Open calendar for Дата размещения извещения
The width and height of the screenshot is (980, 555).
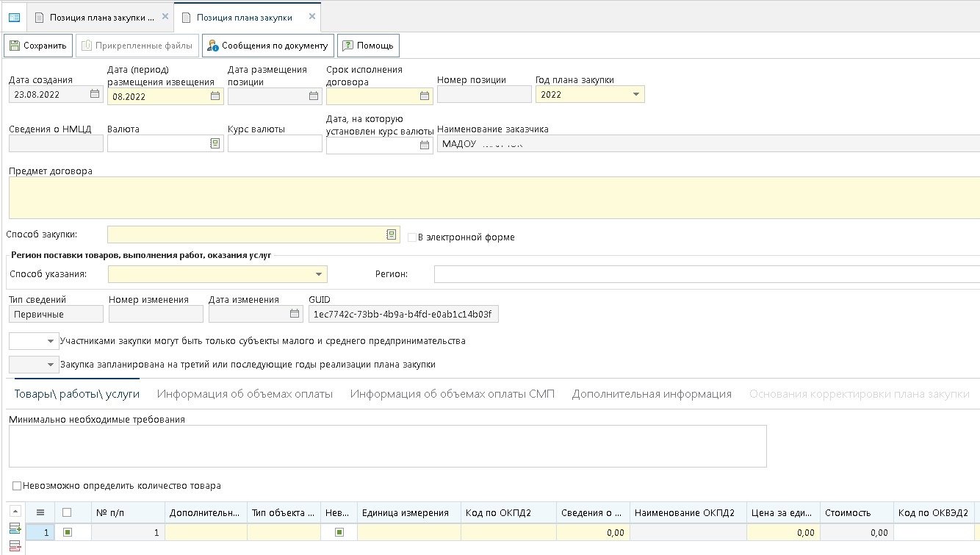215,96
